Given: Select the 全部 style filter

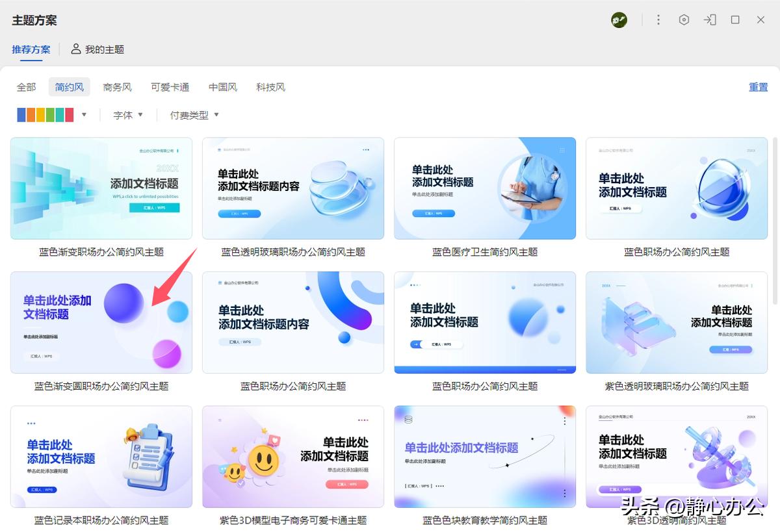Looking at the screenshot, I should (27, 87).
